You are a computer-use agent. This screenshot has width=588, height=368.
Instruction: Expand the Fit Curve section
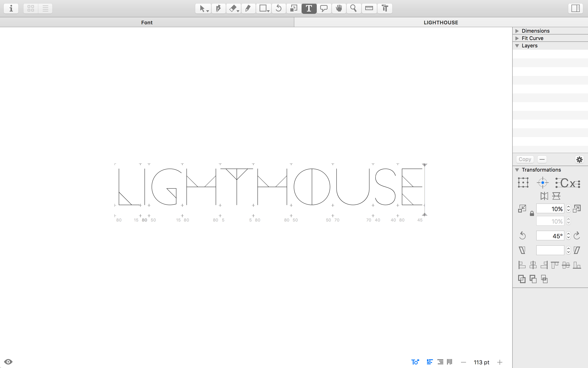tap(517, 38)
